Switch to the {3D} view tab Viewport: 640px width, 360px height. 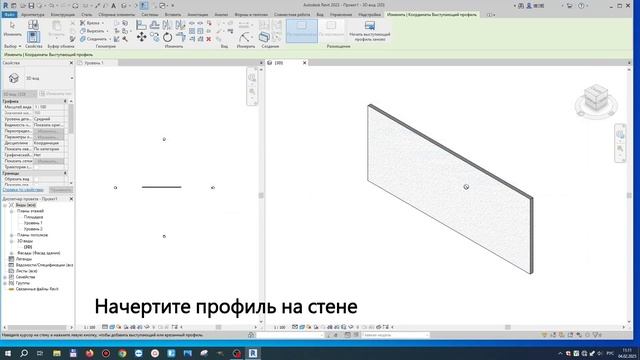[x=279, y=63]
